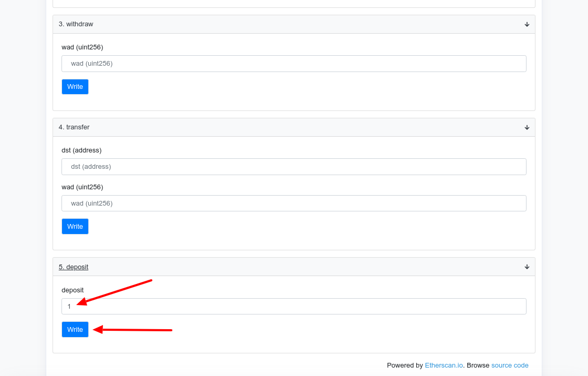This screenshot has height=376, width=588.
Task: Open the '5. deposit' header link
Action: (74, 267)
